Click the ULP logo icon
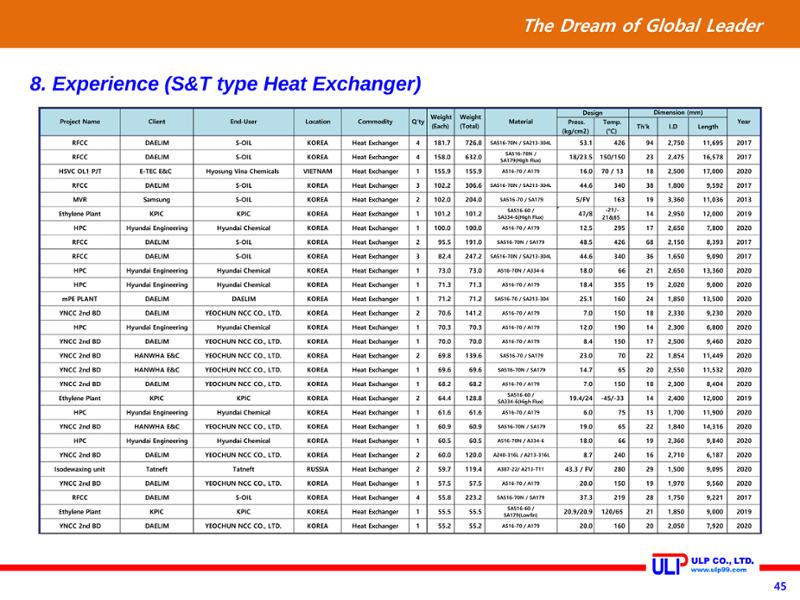The image size is (800, 600). pos(669,564)
